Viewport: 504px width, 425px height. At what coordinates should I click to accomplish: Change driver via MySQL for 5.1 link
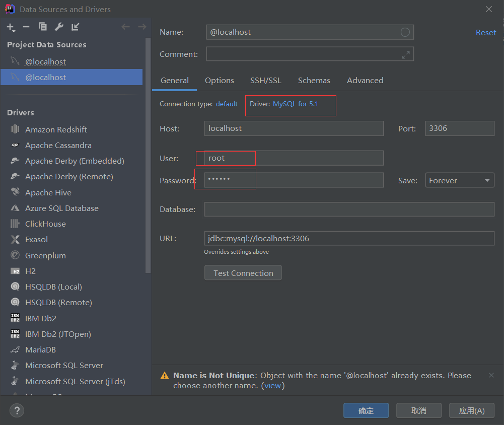tap(296, 104)
